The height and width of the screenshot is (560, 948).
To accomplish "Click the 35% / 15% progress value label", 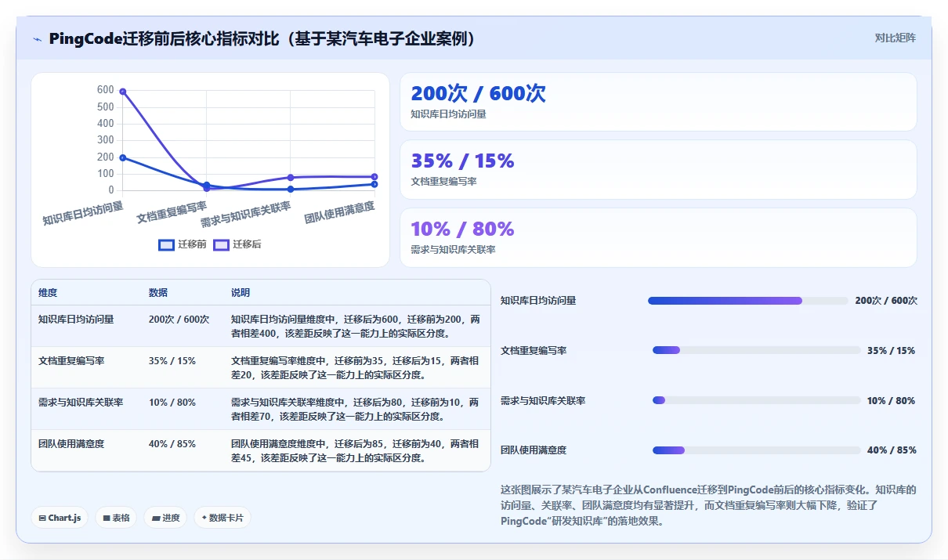I will 891,350.
